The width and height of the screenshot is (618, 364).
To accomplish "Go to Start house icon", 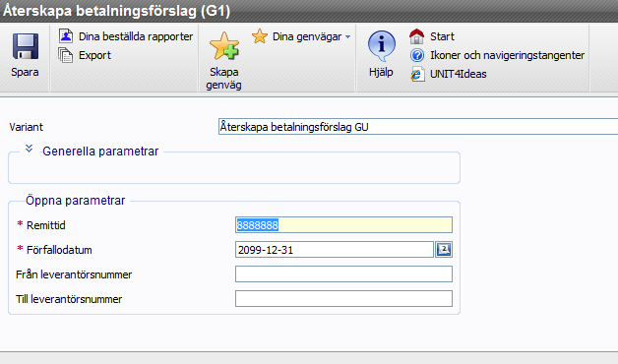I will click(416, 36).
